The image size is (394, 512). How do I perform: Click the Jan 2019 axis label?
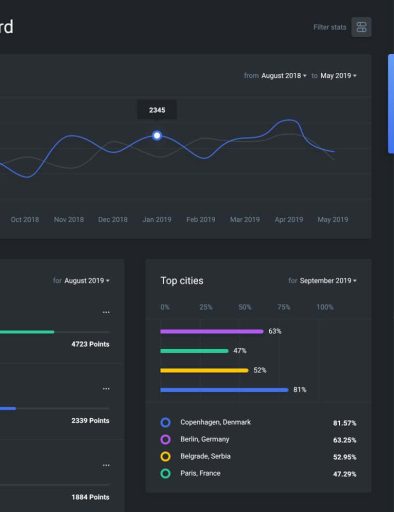click(x=157, y=220)
